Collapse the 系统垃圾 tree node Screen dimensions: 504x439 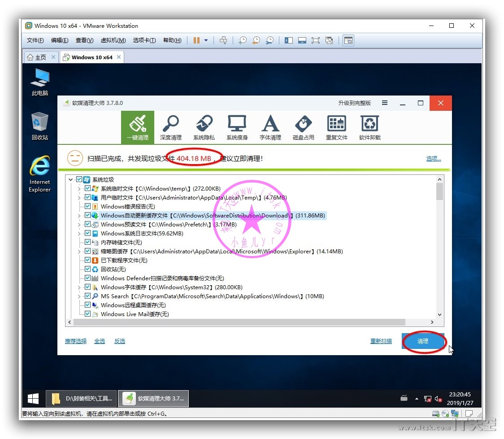pos(70,180)
